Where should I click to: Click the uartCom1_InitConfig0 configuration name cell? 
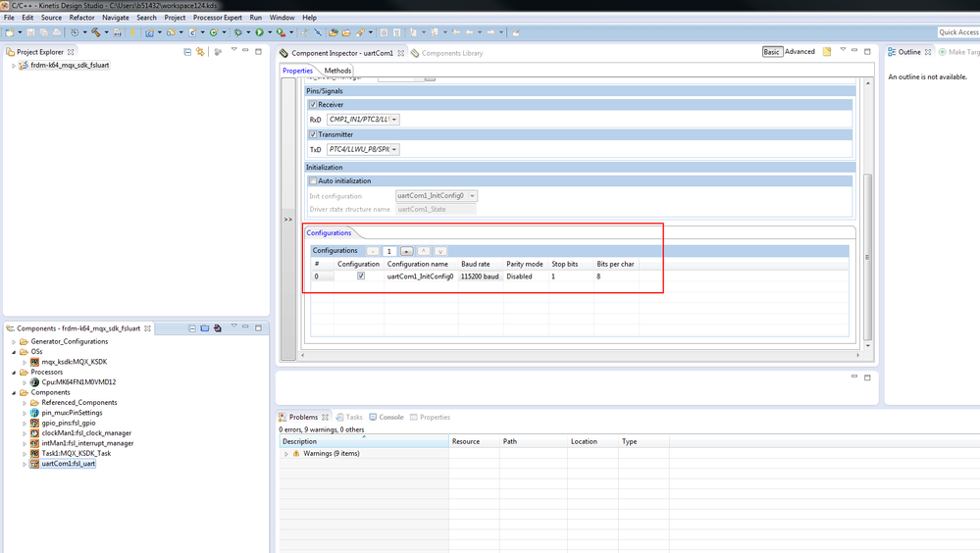[x=420, y=276]
